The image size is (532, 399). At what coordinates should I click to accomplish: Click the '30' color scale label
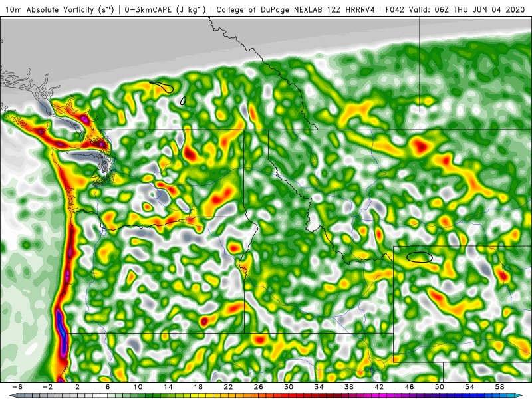click(x=289, y=387)
